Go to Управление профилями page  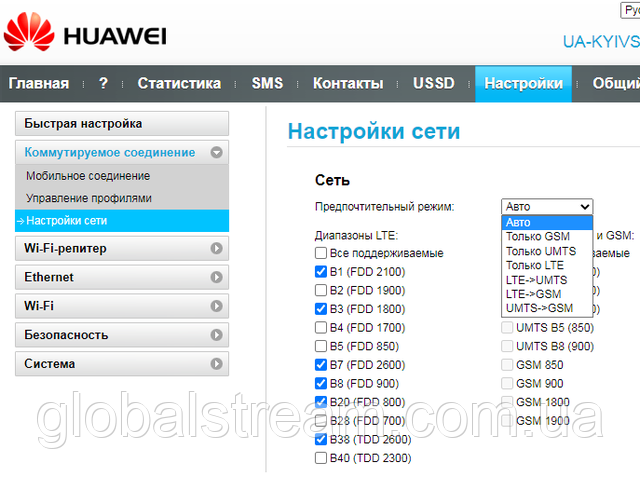coord(90,198)
